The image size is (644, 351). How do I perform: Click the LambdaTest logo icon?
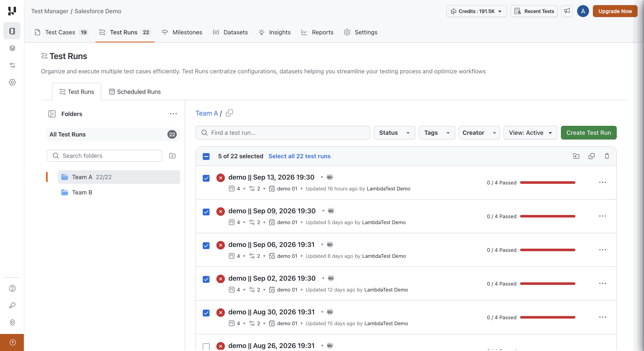(12, 11)
